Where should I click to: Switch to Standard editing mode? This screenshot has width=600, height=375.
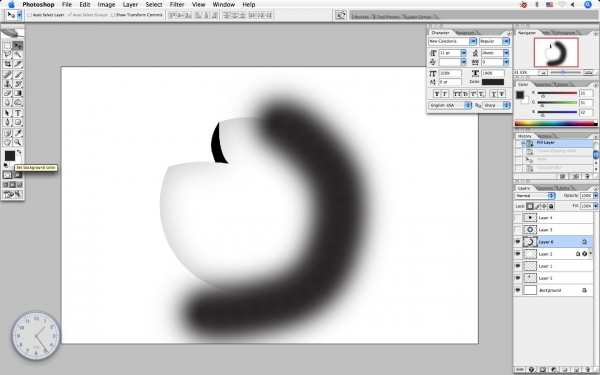point(7,175)
